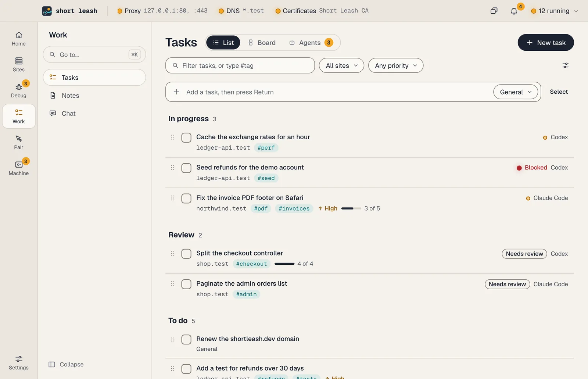Click the Review section heading
The image size is (588, 379).
pyautogui.click(x=181, y=235)
